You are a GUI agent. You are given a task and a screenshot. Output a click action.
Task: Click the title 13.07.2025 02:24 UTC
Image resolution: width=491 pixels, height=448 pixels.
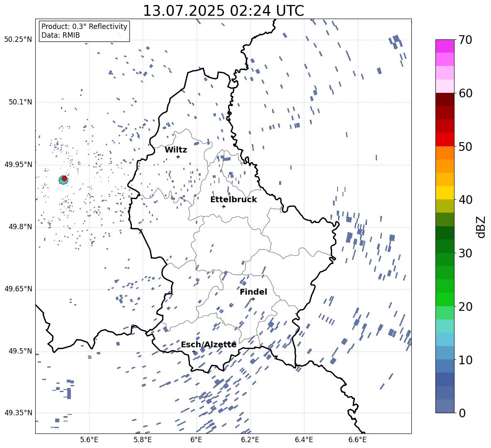[224, 11]
